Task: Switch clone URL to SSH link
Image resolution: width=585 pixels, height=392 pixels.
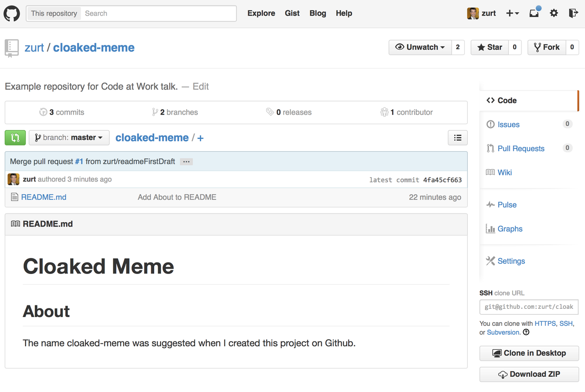Action: click(x=566, y=324)
